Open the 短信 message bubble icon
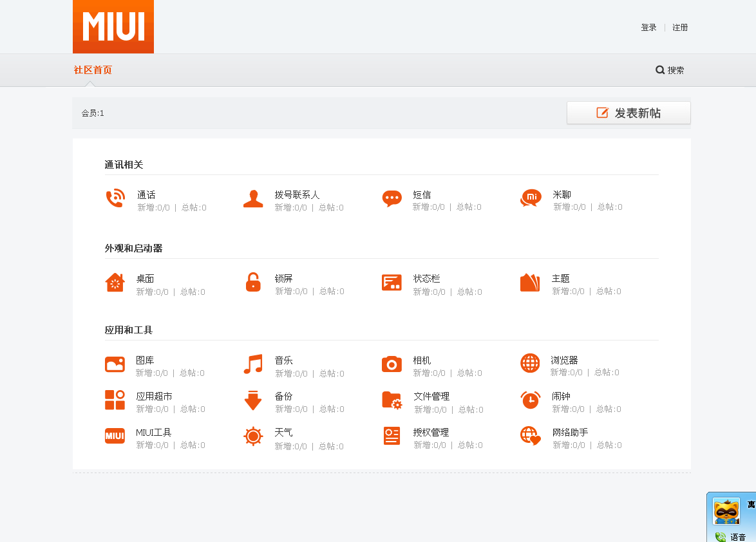This screenshot has width=756, height=542. click(392, 198)
